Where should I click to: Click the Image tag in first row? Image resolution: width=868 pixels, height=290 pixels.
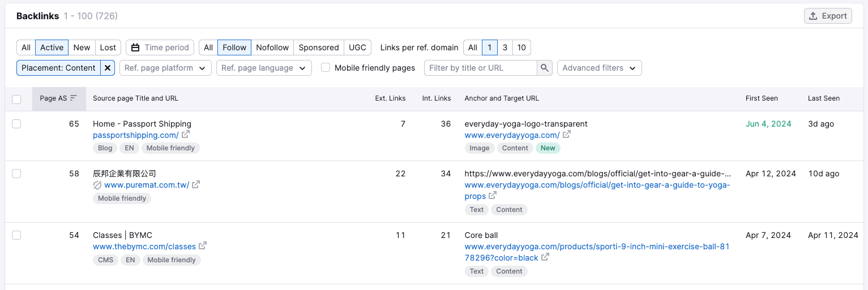click(480, 148)
